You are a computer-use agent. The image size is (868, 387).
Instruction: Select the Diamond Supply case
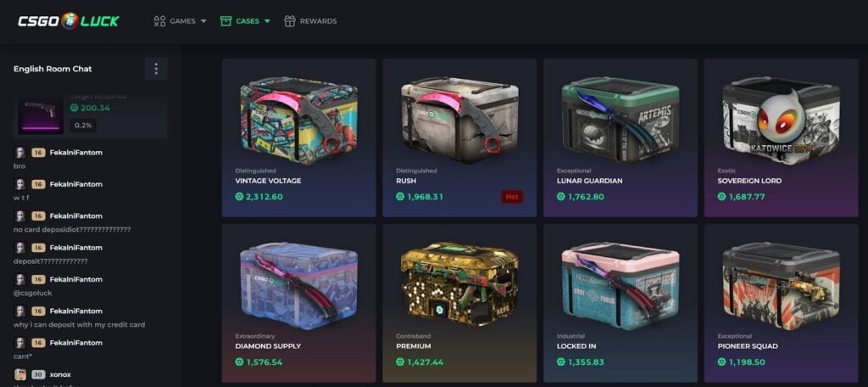tap(299, 303)
